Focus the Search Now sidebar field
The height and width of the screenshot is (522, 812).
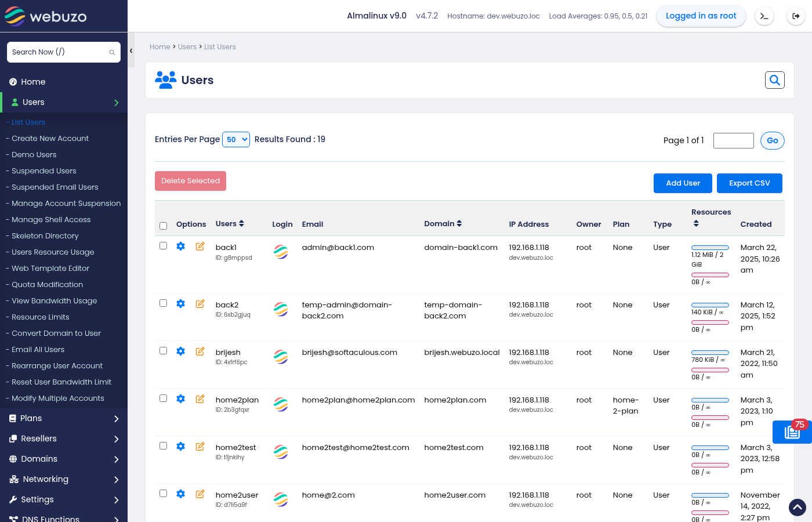(x=64, y=52)
